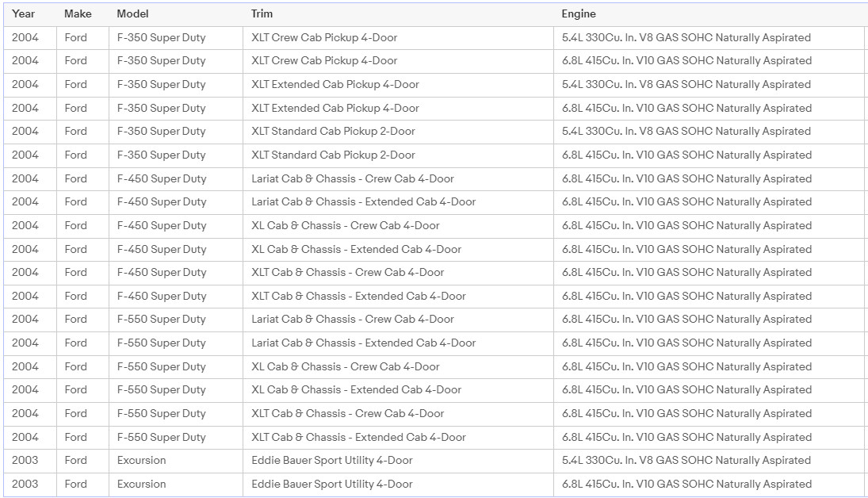This screenshot has height=498, width=868.
Task: Click 'Excursion' model in the 6.8L V10 row
Action: [142, 485]
